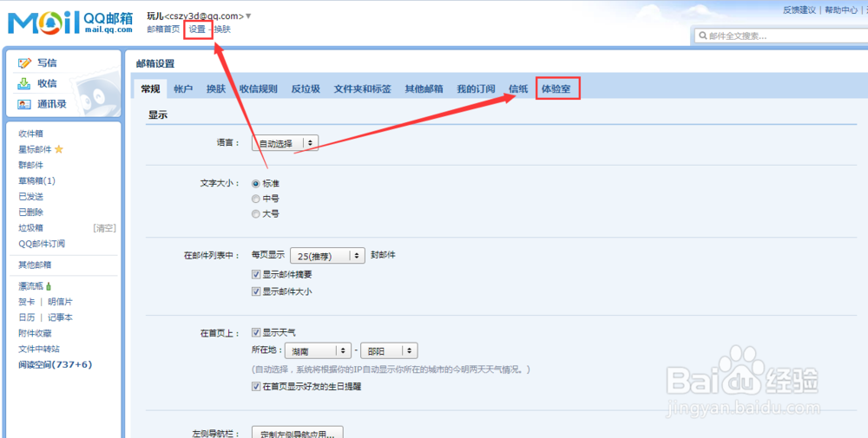Image resolution: width=868 pixels, height=438 pixels.
Task: Click the 设置 link in header
Action: [197, 29]
